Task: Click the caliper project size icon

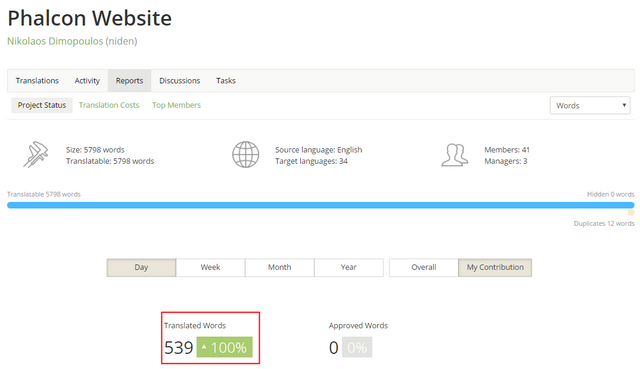Action: coord(36,154)
